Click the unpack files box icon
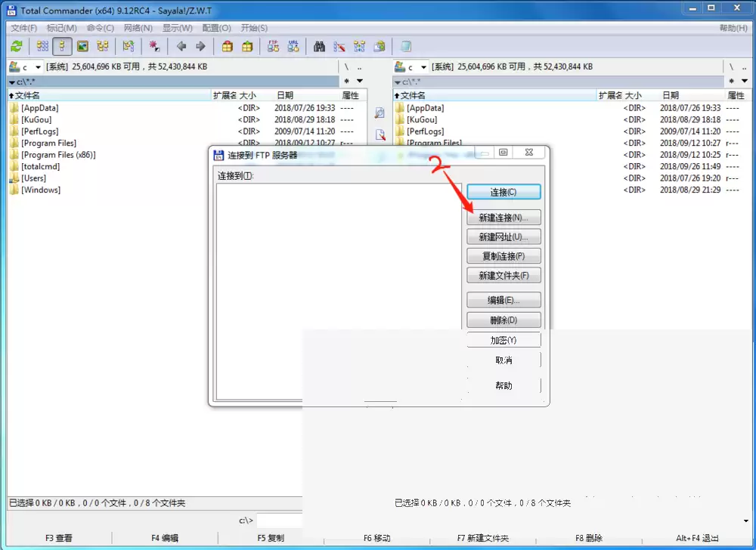 247,46
